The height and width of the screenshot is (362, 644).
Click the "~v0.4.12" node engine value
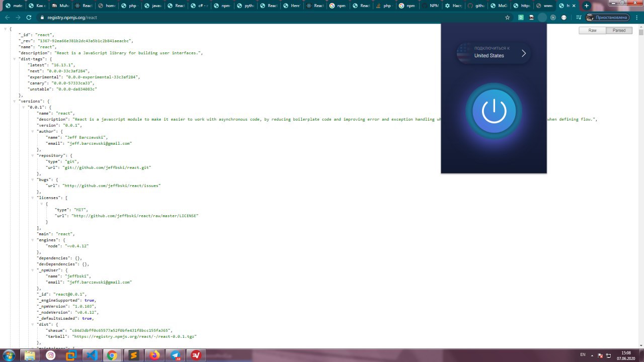pos(77,246)
